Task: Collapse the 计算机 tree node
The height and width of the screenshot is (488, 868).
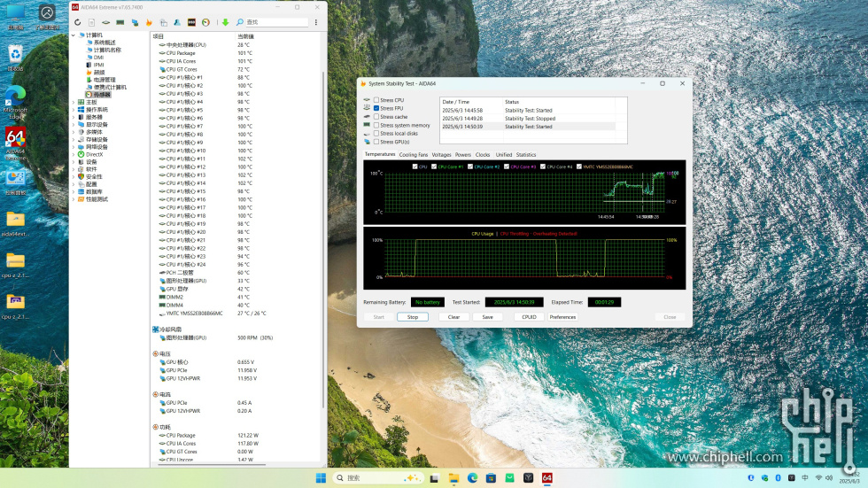Action: 74,35
